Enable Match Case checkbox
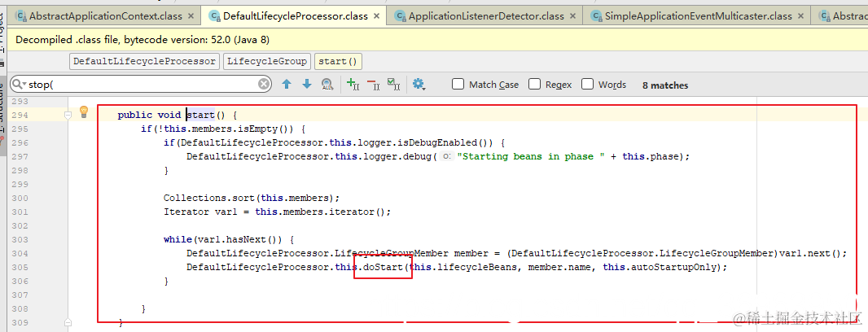The width and height of the screenshot is (868, 332). coord(458,84)
